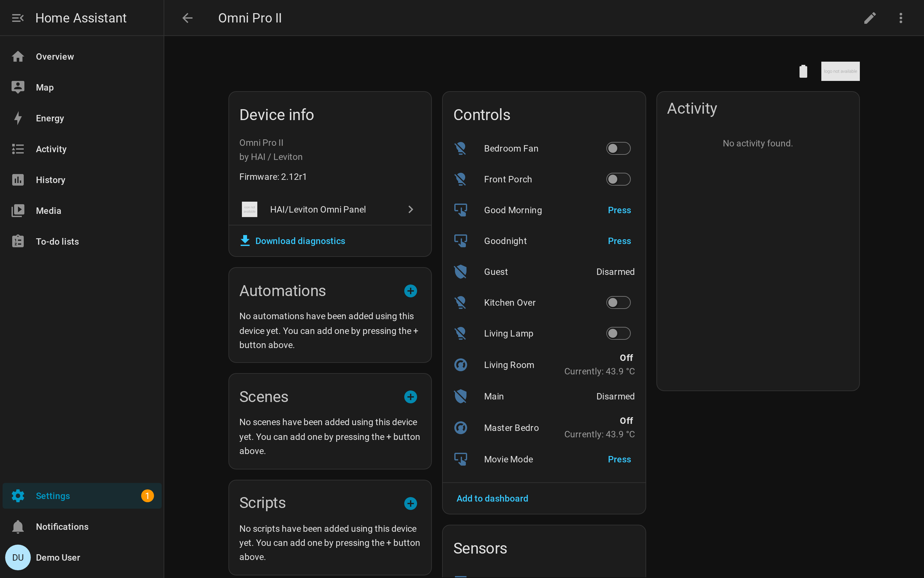Click the Main alarm shield icon
This screenshot has width=924, height=578.
click(460, 397)
